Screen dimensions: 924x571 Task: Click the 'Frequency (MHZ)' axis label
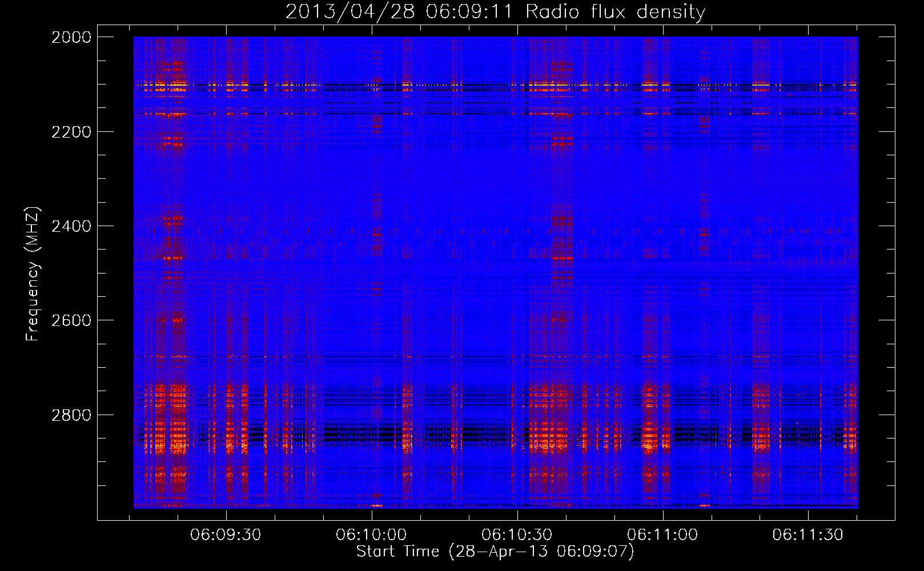33,274
